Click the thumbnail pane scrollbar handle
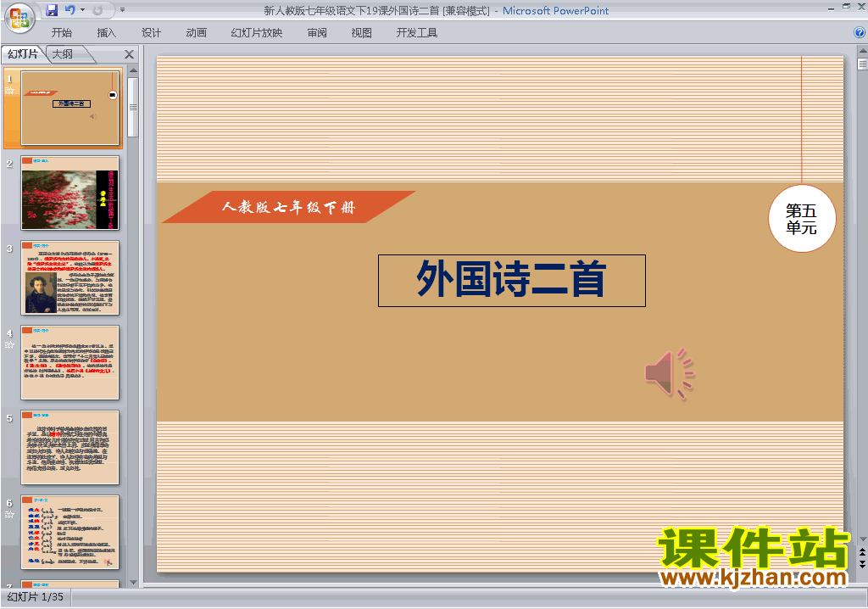This screenshot has width=868, height=609. [x=133, y=107]
